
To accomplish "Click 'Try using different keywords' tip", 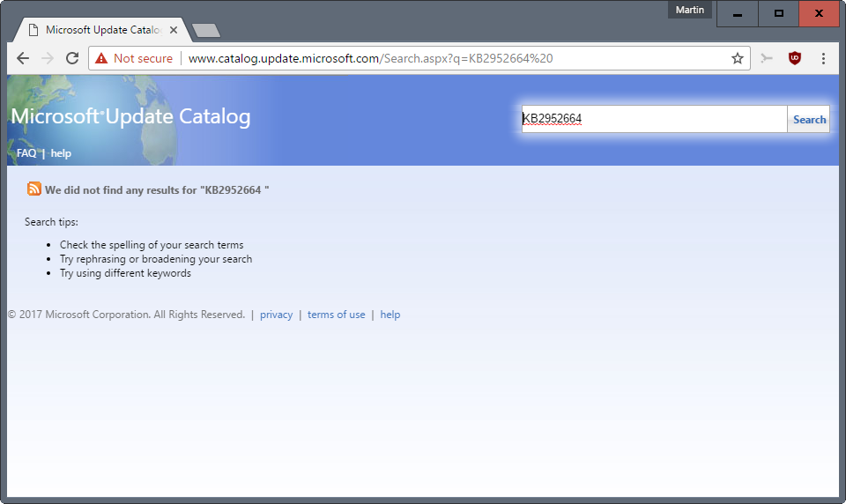I will [125, 273].
